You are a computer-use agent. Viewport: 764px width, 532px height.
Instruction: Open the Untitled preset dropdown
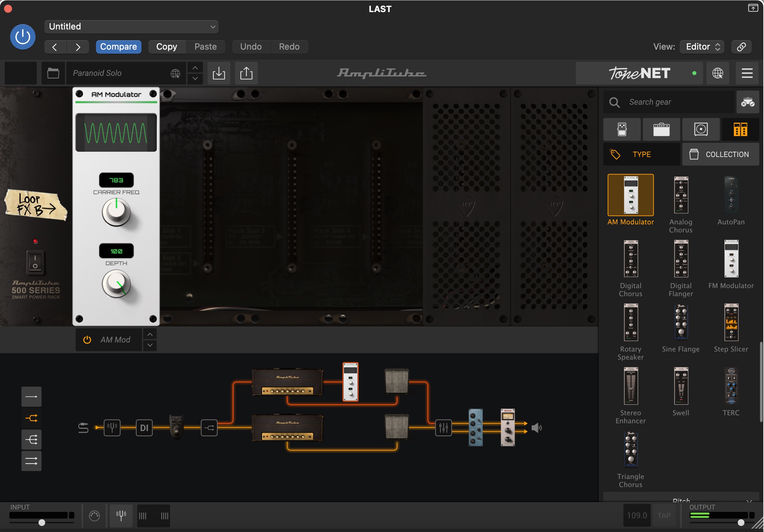tap(131, 26)
